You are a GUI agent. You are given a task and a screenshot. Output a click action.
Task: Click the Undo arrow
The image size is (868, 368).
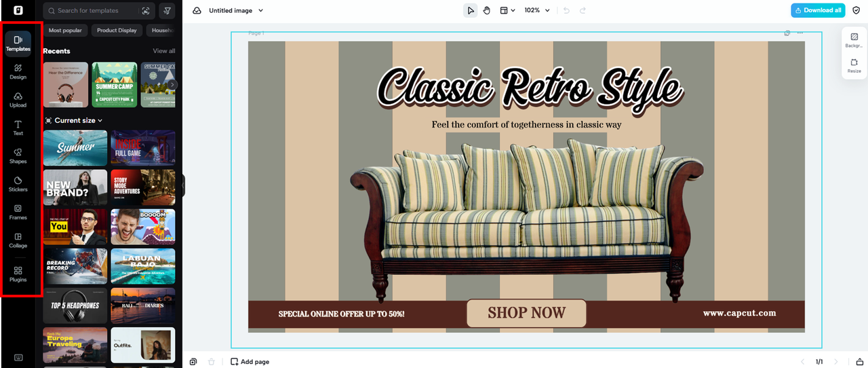pos(566,10)
